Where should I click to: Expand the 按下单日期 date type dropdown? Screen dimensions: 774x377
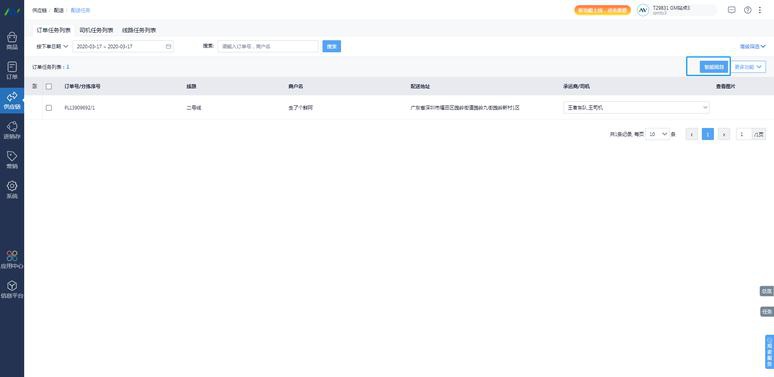pos(52,46)
